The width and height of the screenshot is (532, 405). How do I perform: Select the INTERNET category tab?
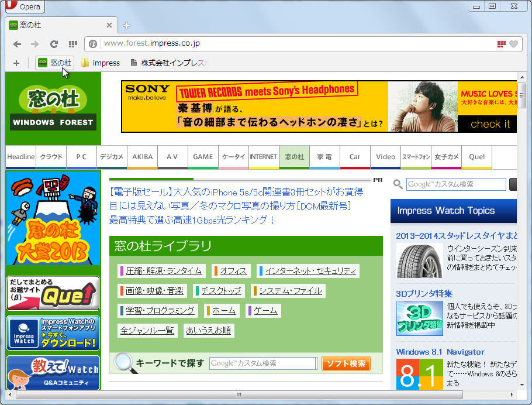tap(263, 157)
